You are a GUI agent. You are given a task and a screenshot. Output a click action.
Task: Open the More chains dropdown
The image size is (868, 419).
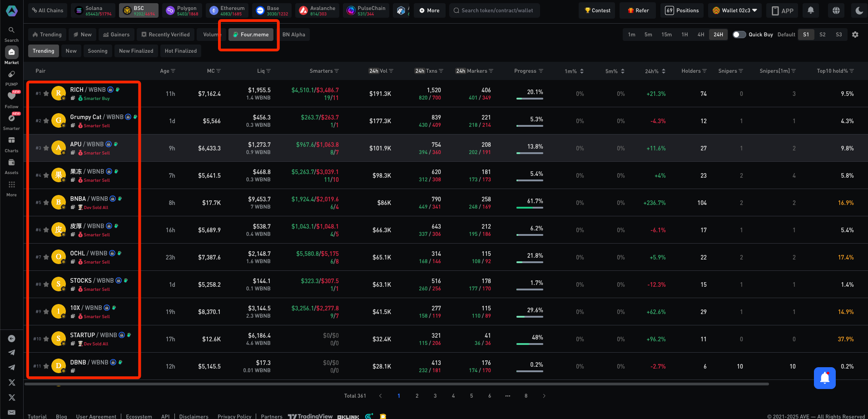click(429, 10)
